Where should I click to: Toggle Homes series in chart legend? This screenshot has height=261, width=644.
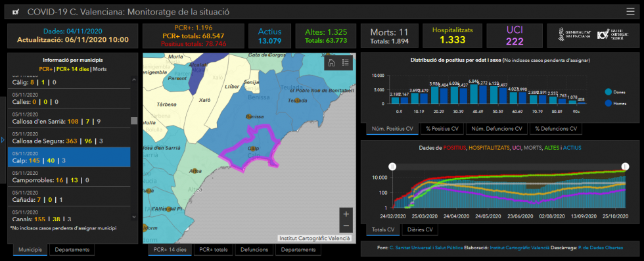coord(615,104)
